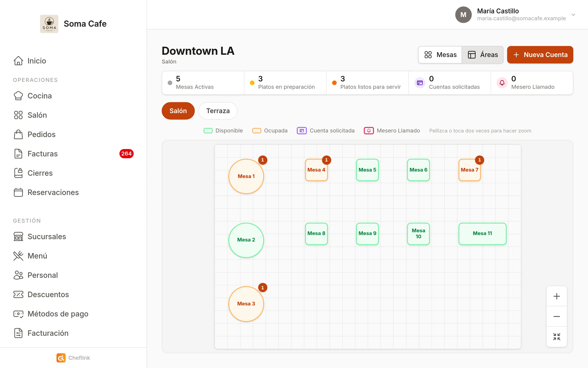Open Descuentos via its ticket icon
Image resolution: width=588 pixels, height=368 pixels.
point(18,294)
